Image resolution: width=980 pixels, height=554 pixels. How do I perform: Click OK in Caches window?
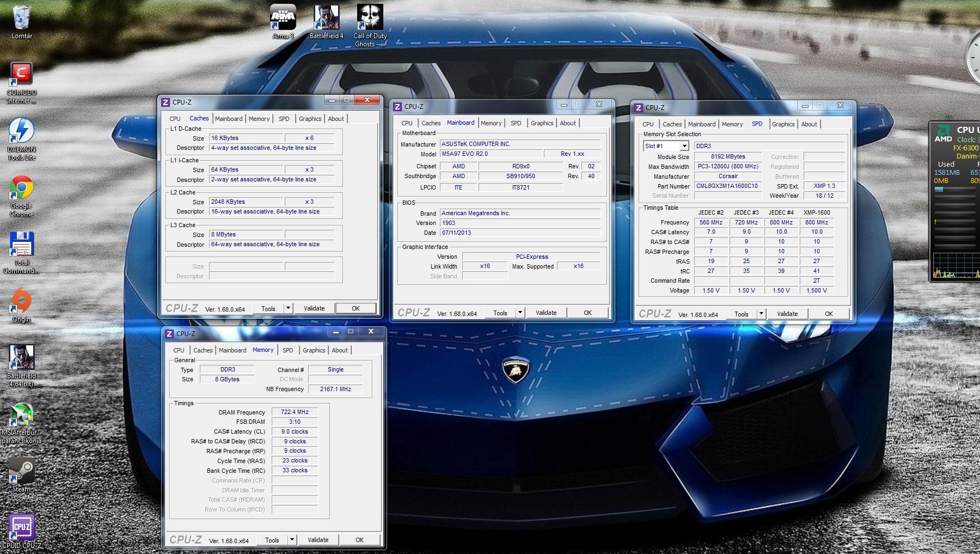(x=356, y=308)
